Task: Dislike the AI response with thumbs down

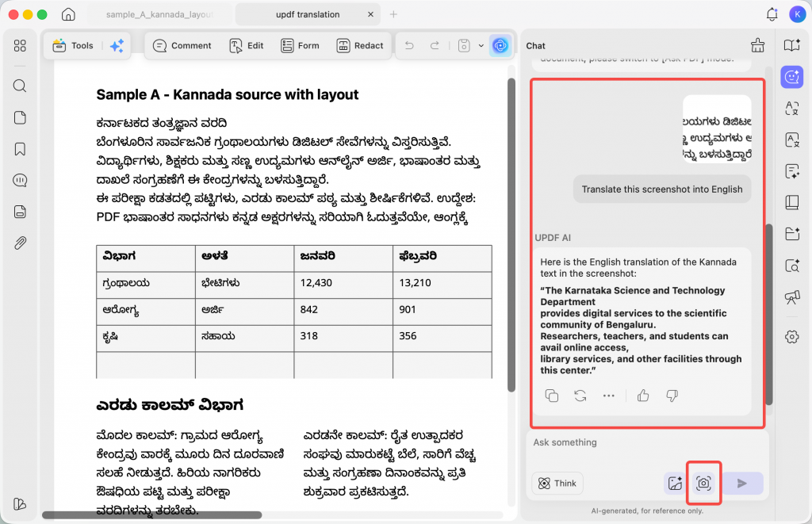Action: pyautogui.click(x=672, y=396)
